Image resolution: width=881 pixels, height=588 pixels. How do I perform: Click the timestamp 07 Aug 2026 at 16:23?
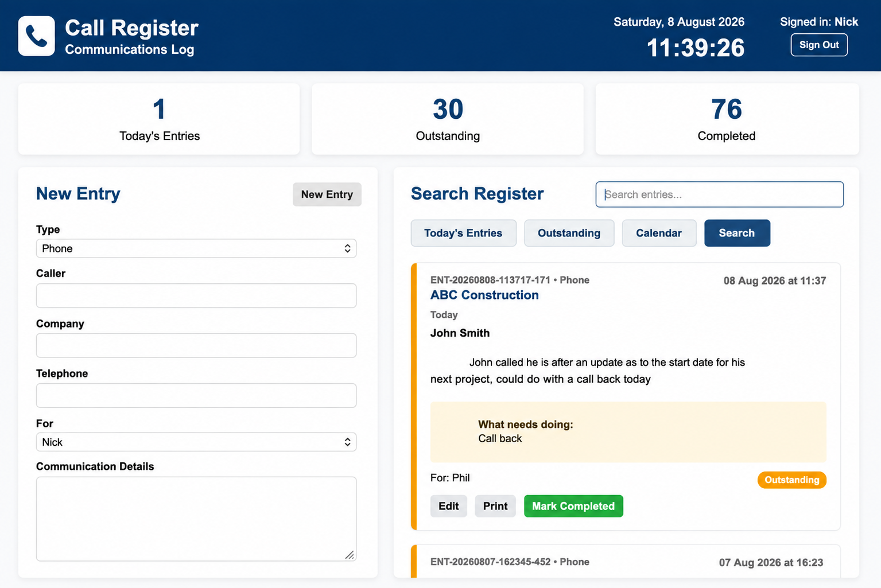point(771,563)
